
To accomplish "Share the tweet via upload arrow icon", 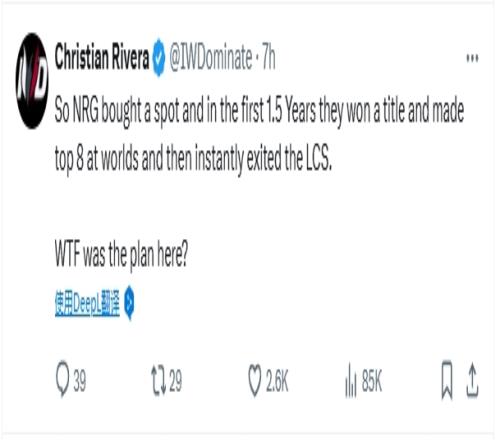I will coord(472,380).
